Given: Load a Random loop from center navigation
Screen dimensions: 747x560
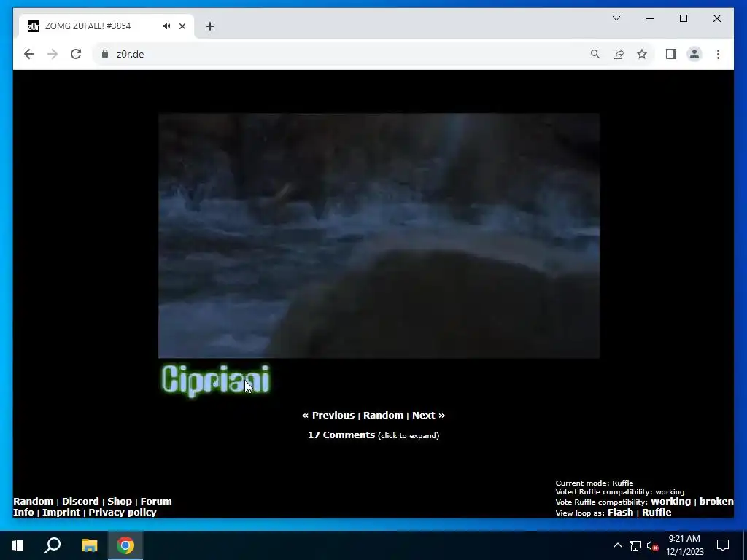Looking at the screenshot, I should (x=383, y=415).
